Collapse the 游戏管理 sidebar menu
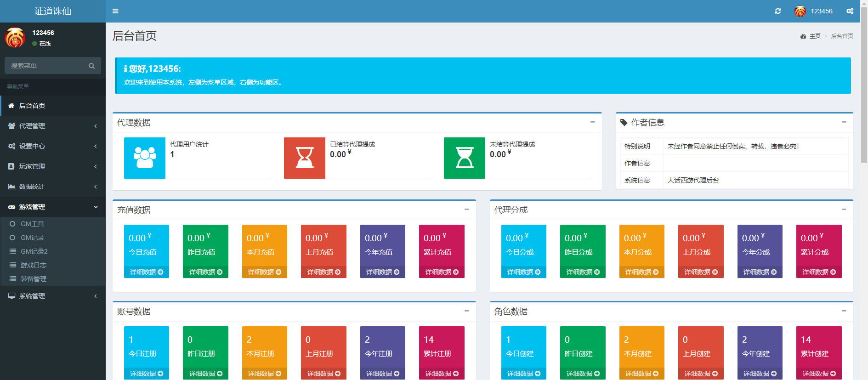 [x=53, y=207]
